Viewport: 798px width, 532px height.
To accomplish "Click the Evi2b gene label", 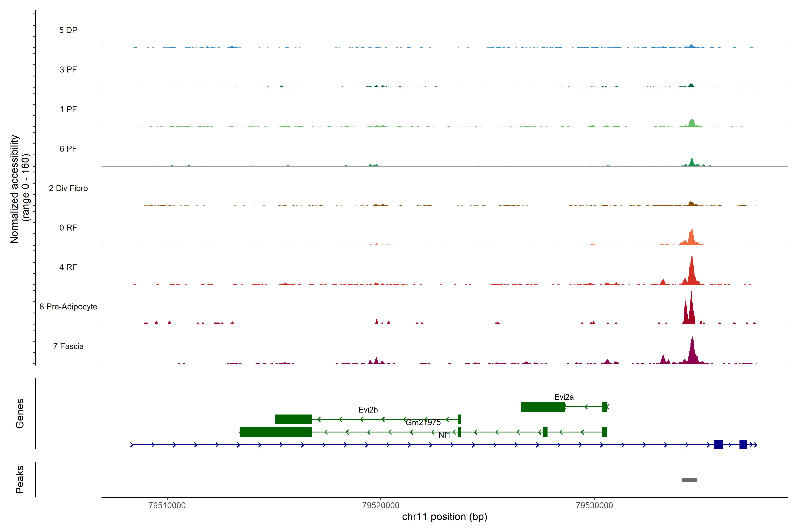I will click(x=368, y=409).
